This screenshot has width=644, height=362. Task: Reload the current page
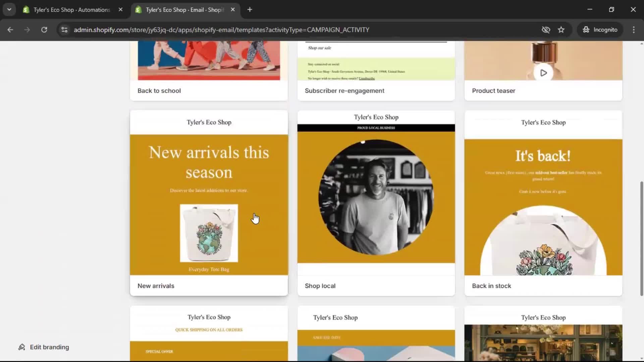[x=44, y=29]
